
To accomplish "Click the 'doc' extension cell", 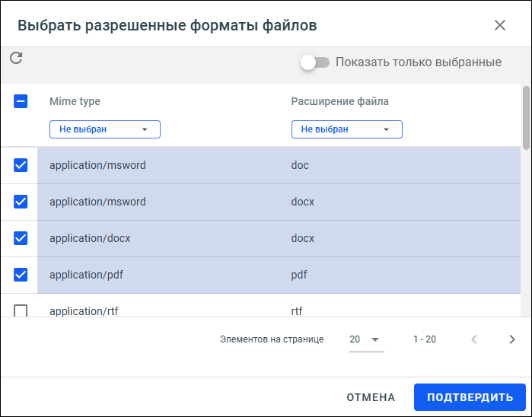I will [x=300, y=165].
